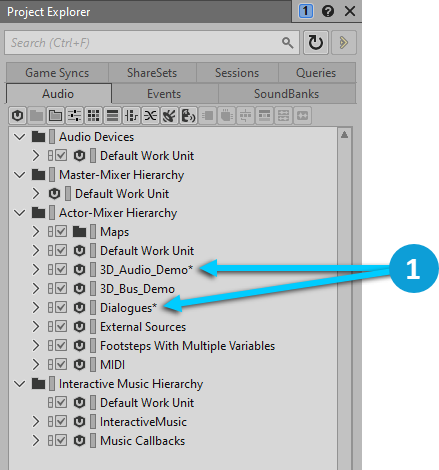Click the new Work Unit toolbar icon
The image size is (439, 470).
(17, 116)
